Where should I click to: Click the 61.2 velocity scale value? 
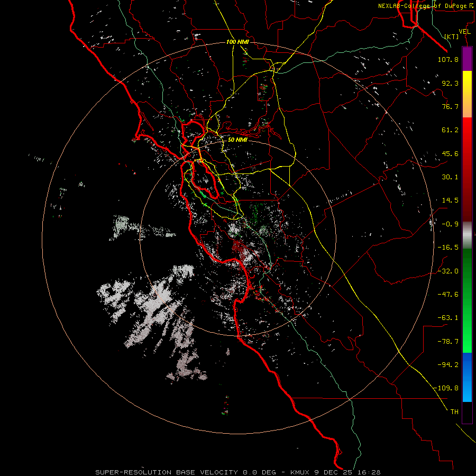(x=450, y=130)
